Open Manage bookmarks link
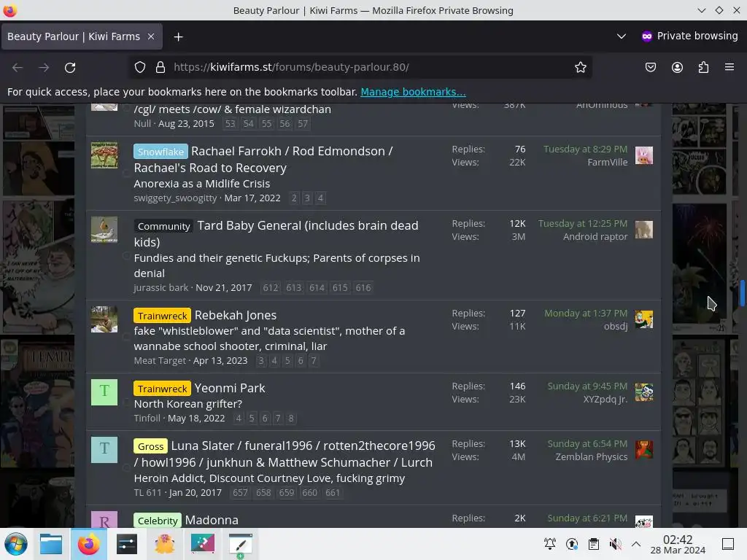747x560 pixels. pos(413,92)
